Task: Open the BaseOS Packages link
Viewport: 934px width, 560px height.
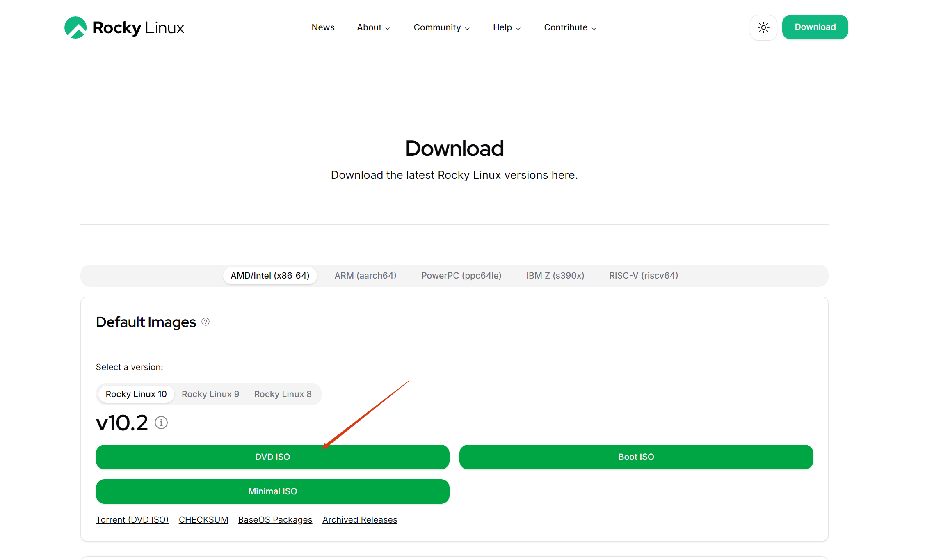Action: [275, 520]
